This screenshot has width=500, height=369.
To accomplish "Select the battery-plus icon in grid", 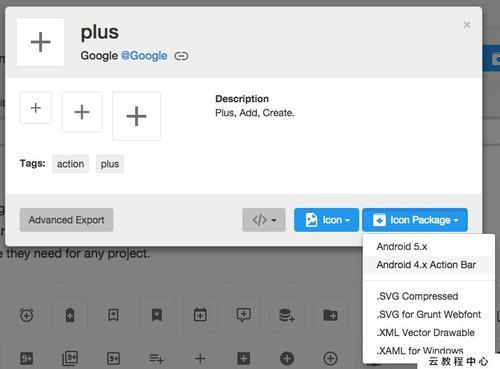I will tap(70, 315).
